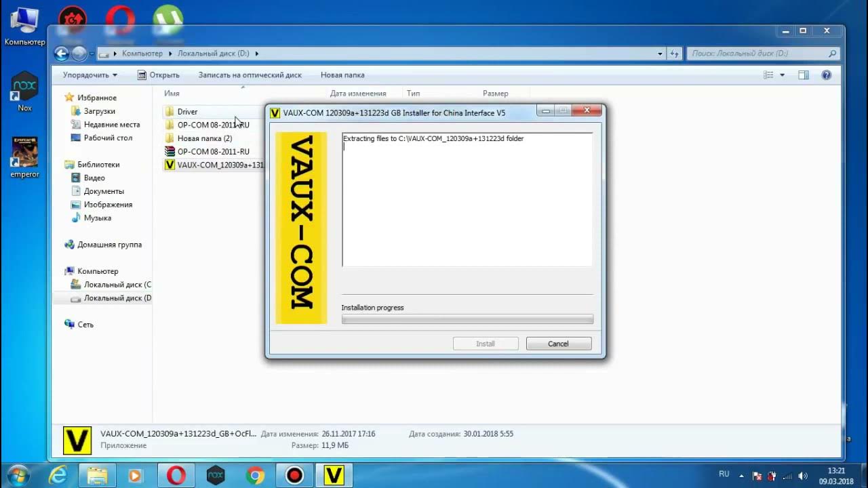The width and height of the screenshot is (868, 488).
Task: Cancel the VAUX-COM installation
Action: (x=559, y=344)
